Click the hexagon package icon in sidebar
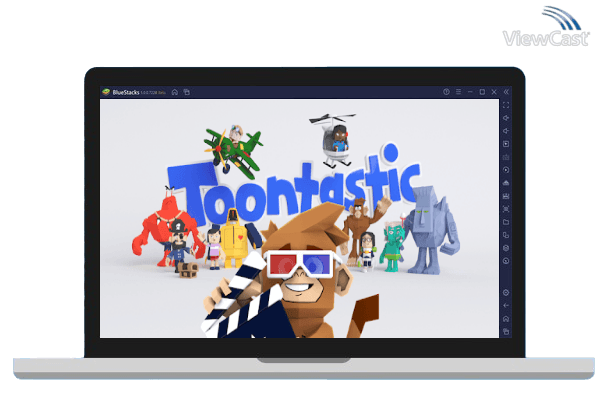Viewport: 602px width, 414px height. tap(506, 248)
